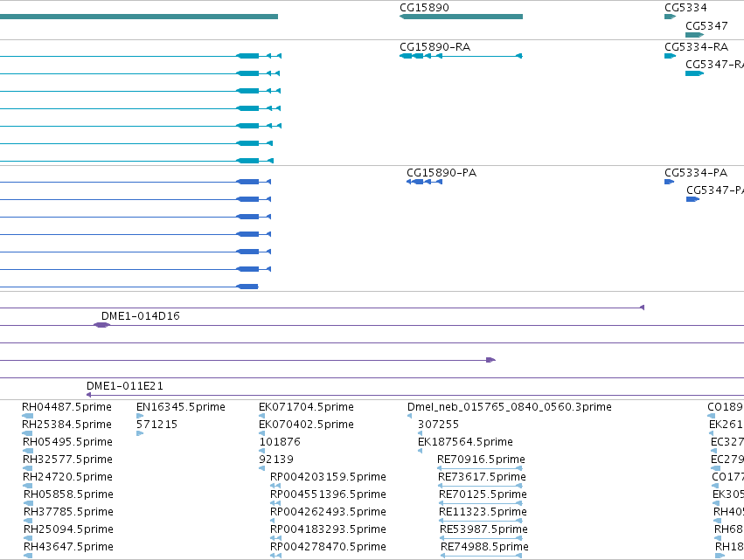Select the CG5347-PA CDS arrow

692,199
